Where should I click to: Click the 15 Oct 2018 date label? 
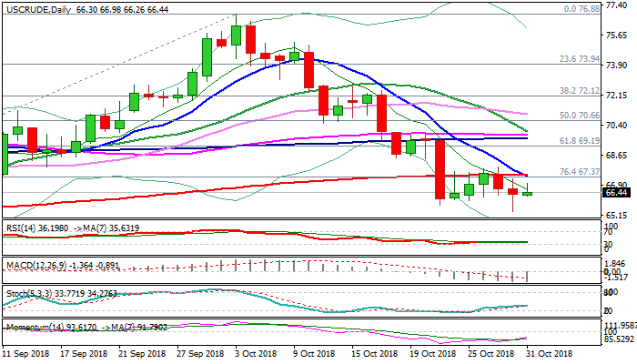pos(374,353)
